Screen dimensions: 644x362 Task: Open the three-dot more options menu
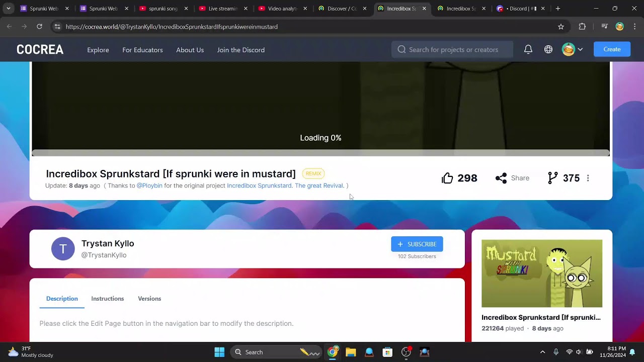(x=588, y=178)
